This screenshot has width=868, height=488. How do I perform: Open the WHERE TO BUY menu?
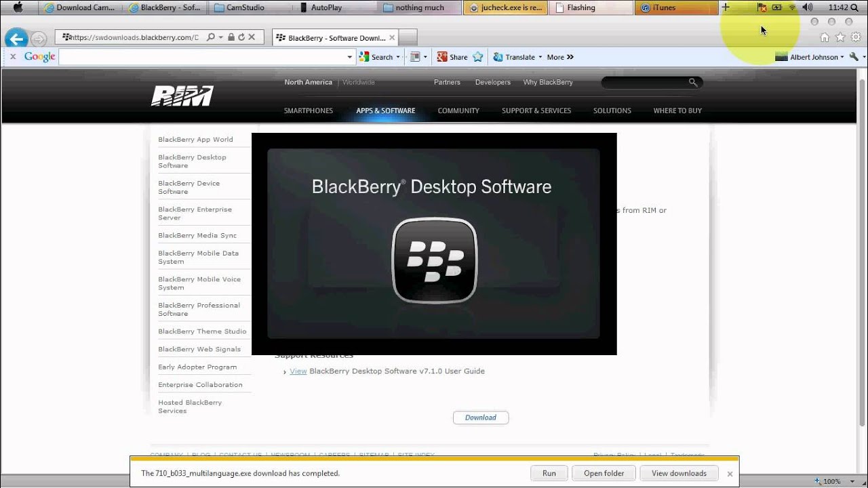677,110
